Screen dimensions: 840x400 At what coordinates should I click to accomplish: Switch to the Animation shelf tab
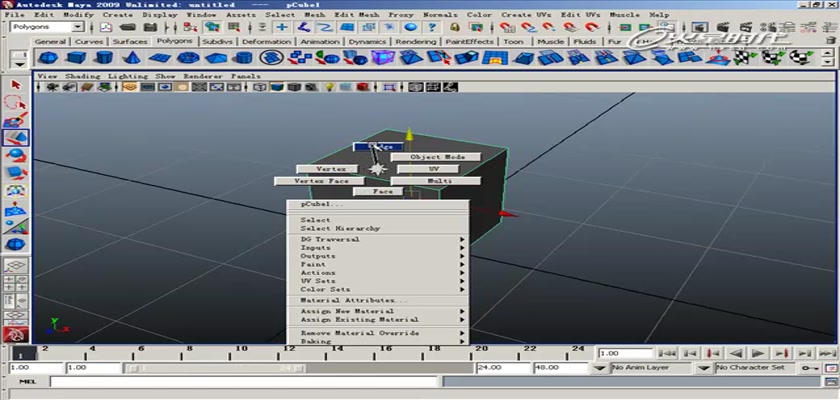click(x=320, y=42)
